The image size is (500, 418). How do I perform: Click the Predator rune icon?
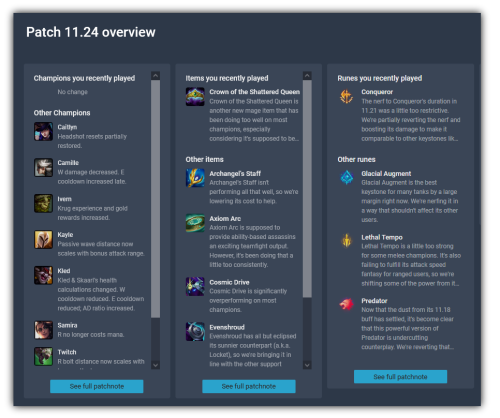[347, 304]
